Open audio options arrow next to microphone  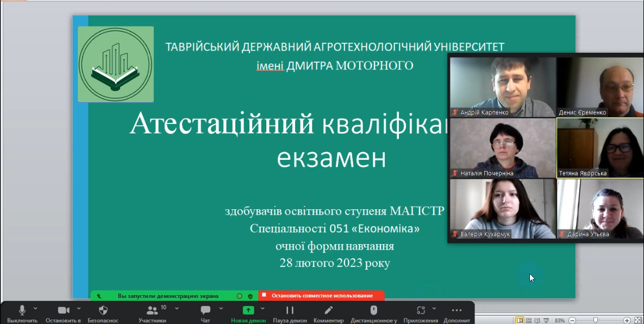point(35,308)
